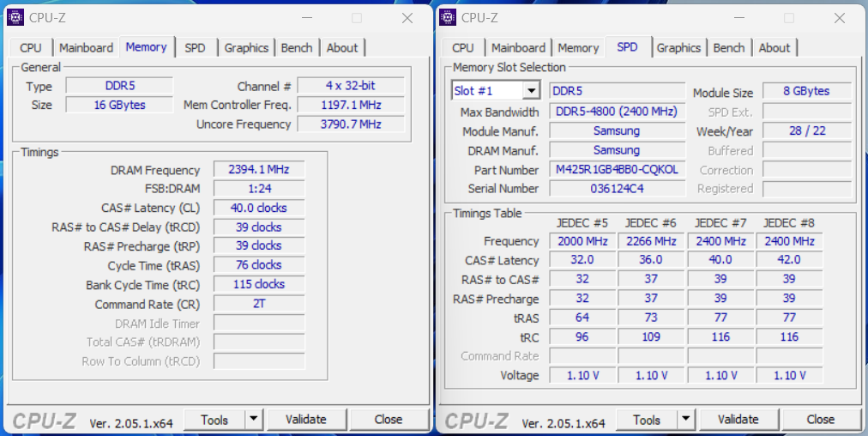Click the FSB:DRAM 1:24 value

pos(259,188)
